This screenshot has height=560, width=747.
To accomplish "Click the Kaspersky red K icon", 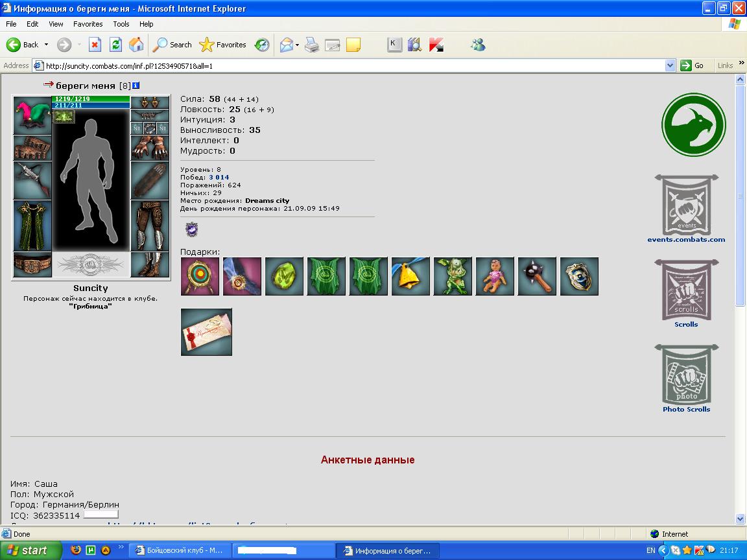I will point(436,45).
